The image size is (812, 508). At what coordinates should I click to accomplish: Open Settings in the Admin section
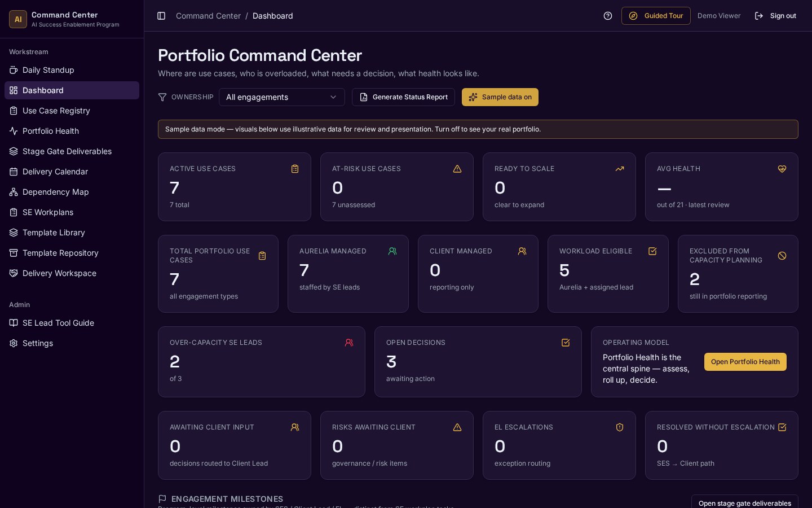click(72, 343)
